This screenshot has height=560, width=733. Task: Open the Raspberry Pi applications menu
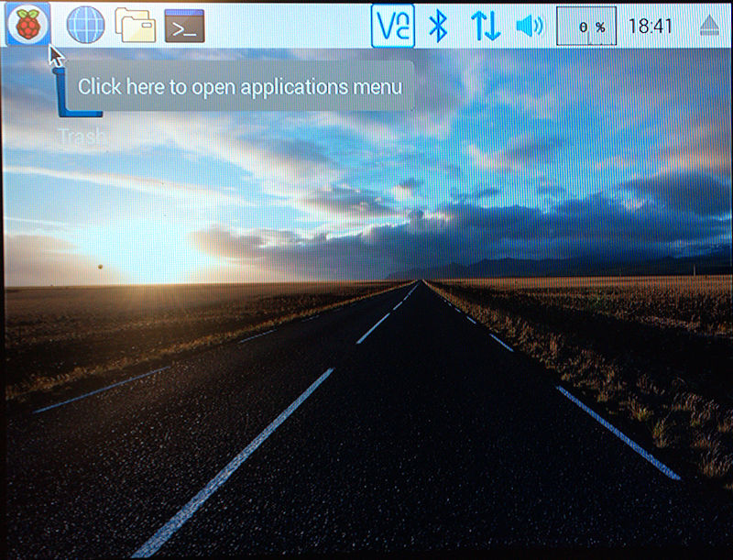click(x=28, y=25)
